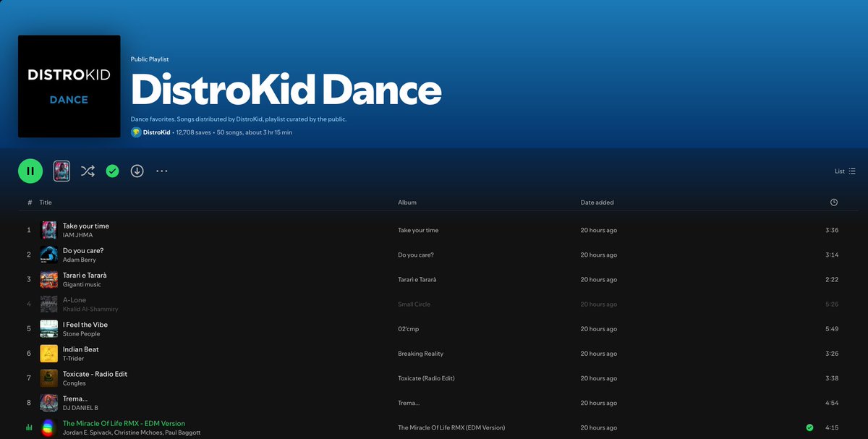
Task: Open album Small Circle
Action: click(x=414, y=304)
